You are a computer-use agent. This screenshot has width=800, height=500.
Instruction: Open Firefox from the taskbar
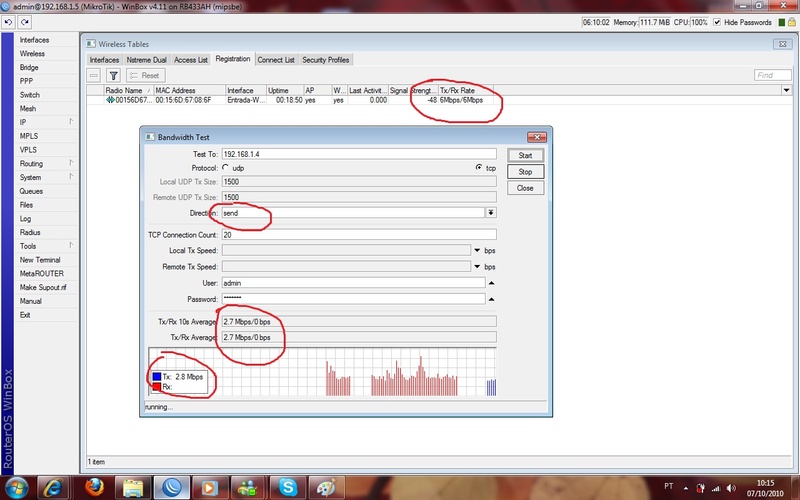pyautogui.click(x=95, y=487)
